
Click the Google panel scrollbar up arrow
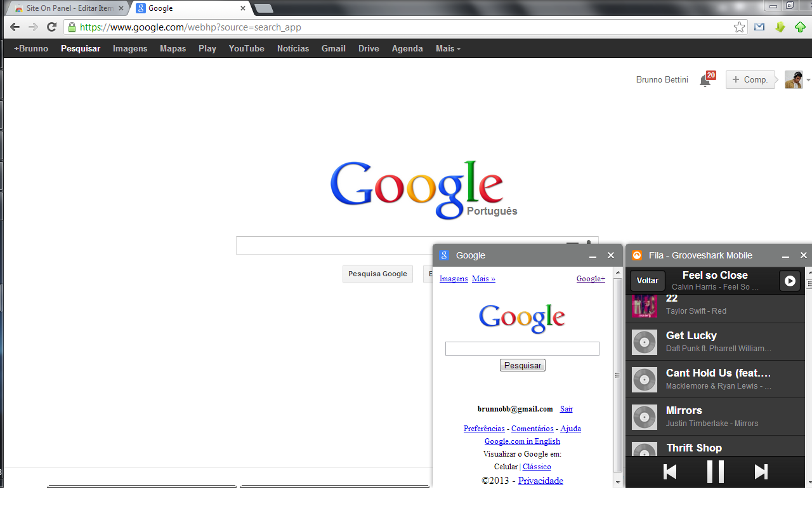point(618,272)
